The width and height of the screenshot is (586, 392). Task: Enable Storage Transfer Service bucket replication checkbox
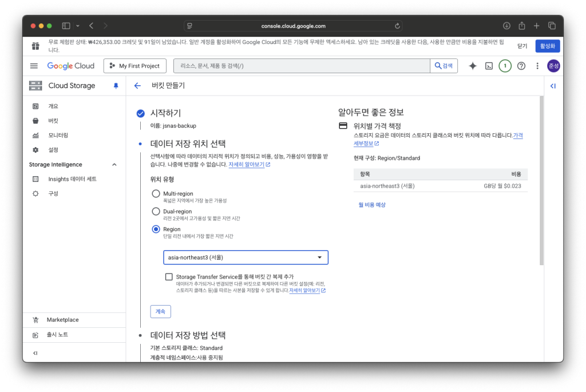point(169,277)
